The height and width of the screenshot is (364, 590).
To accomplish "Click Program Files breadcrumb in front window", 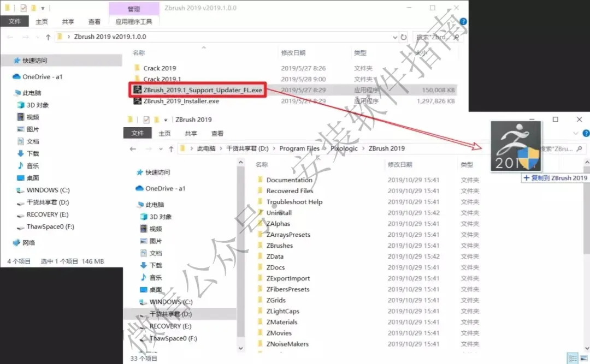I will tap(299, 148).
